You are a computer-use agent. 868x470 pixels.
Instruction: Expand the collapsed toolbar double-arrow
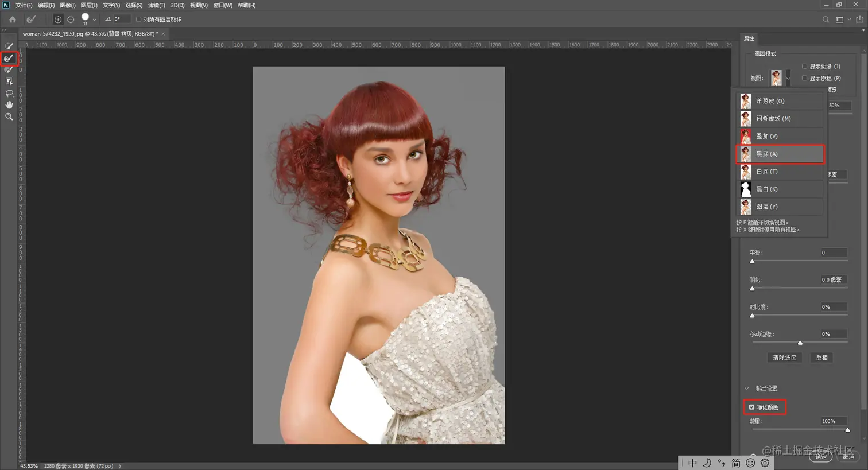click(x=5, y=30)
